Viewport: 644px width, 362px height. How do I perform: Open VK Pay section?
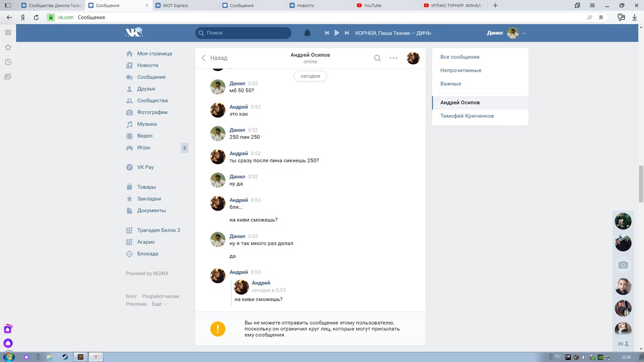click(145, 167)
